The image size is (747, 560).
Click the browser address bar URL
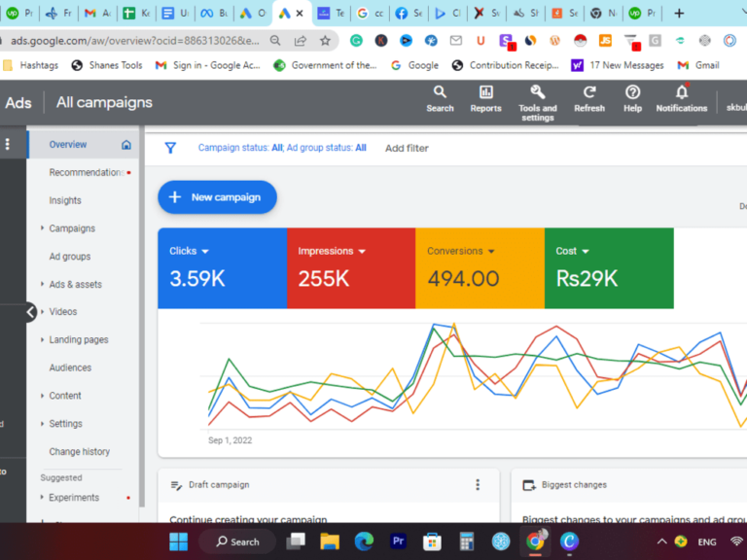(135, 41)
